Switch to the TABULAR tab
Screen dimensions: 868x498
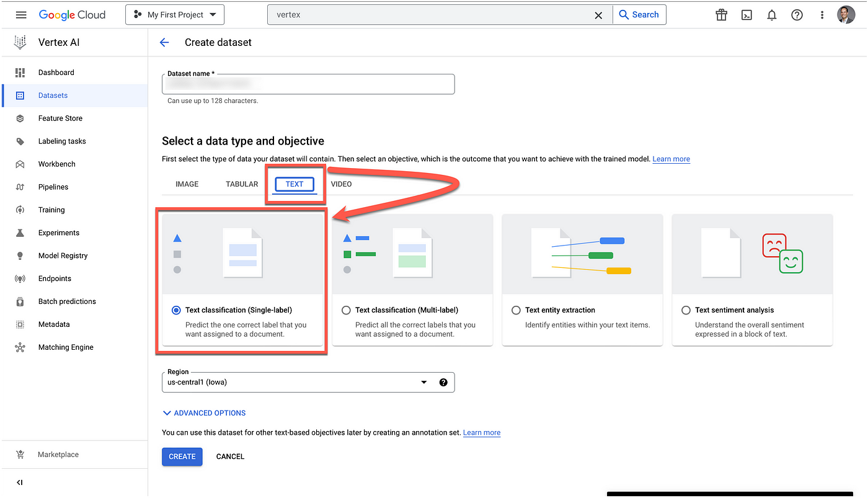click(242, 184)
